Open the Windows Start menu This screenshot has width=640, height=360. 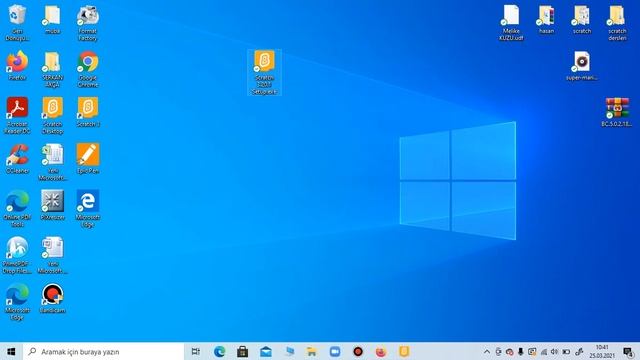[x=11, y=351]
